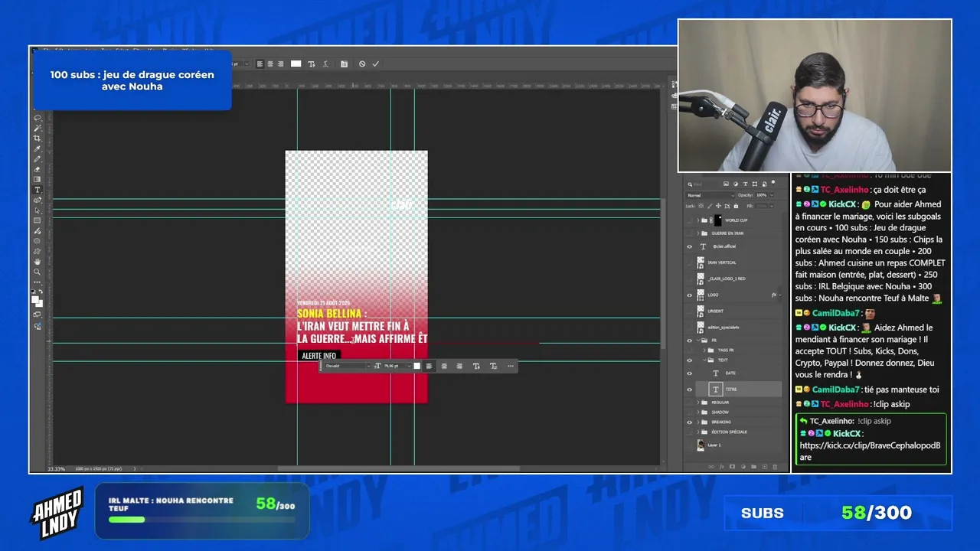Select the Lasso tool

(38, 118)
